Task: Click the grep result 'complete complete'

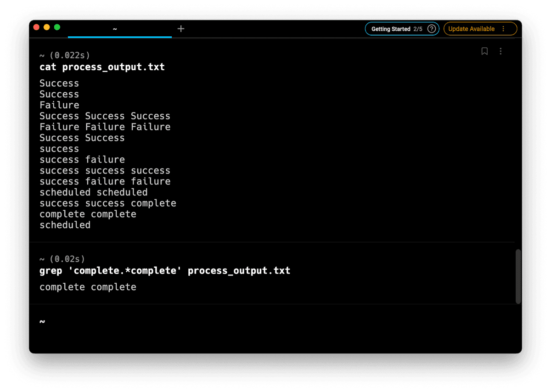Action: 88,287
